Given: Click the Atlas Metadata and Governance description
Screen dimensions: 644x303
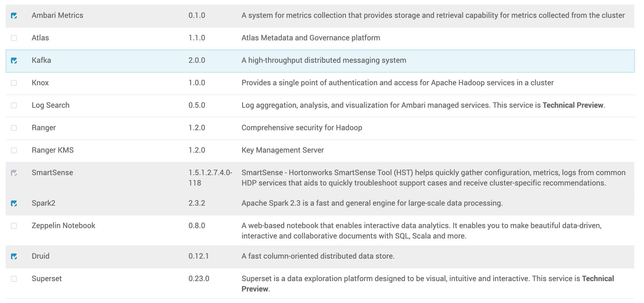Looking at the screenshot, I should [311, 38].
